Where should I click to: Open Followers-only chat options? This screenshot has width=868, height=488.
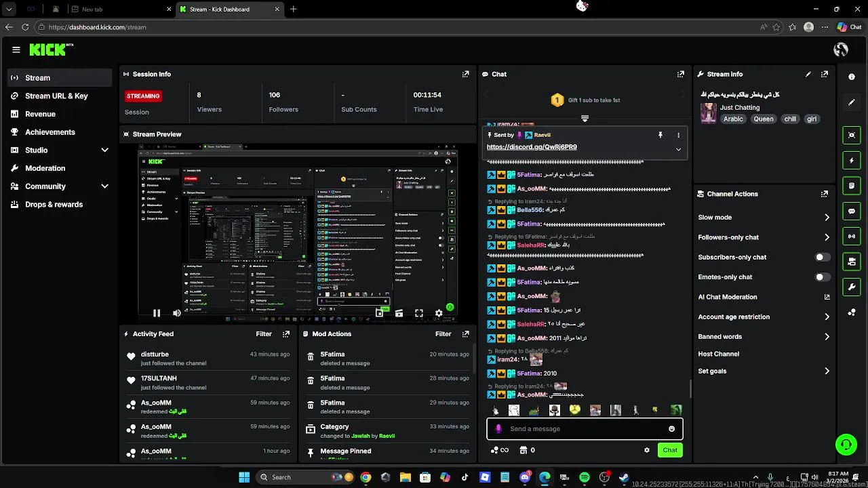[x=764, y=237]
